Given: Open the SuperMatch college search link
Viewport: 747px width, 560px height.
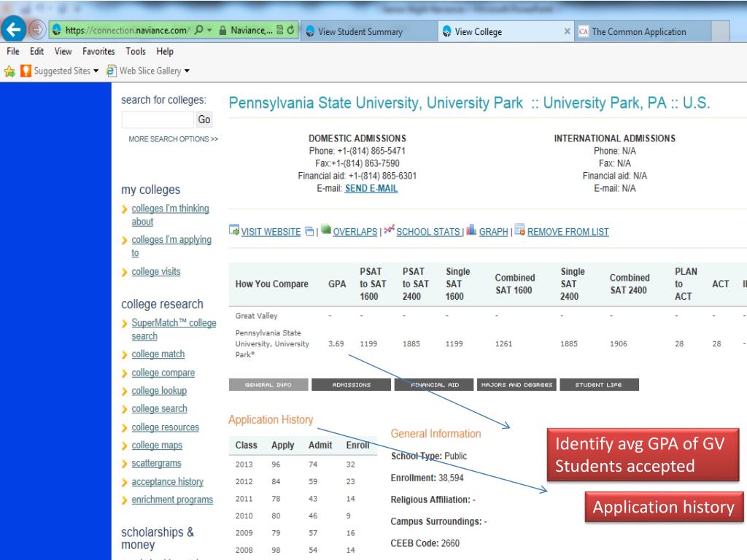Looking at the screenshot, I should (174, 330).
